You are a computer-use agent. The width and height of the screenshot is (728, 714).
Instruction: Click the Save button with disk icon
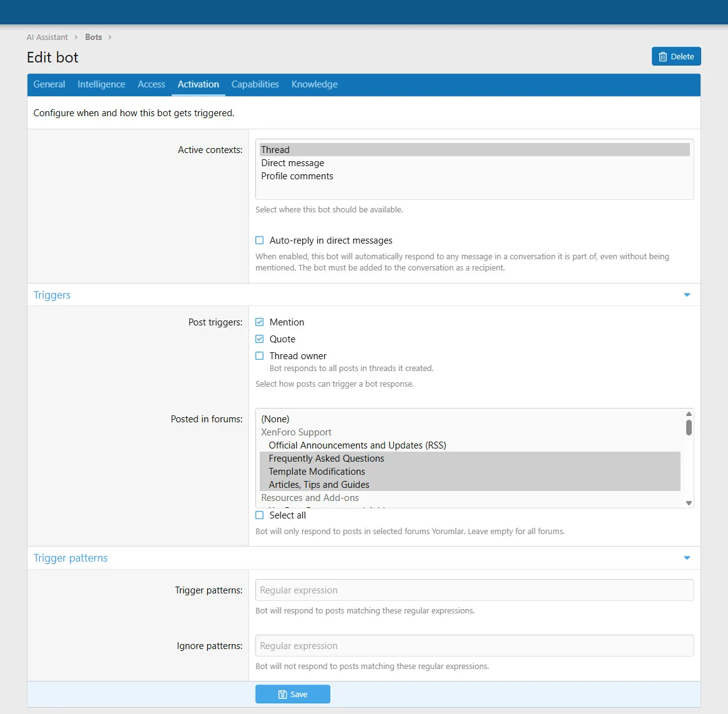click(x=292, y=694)
